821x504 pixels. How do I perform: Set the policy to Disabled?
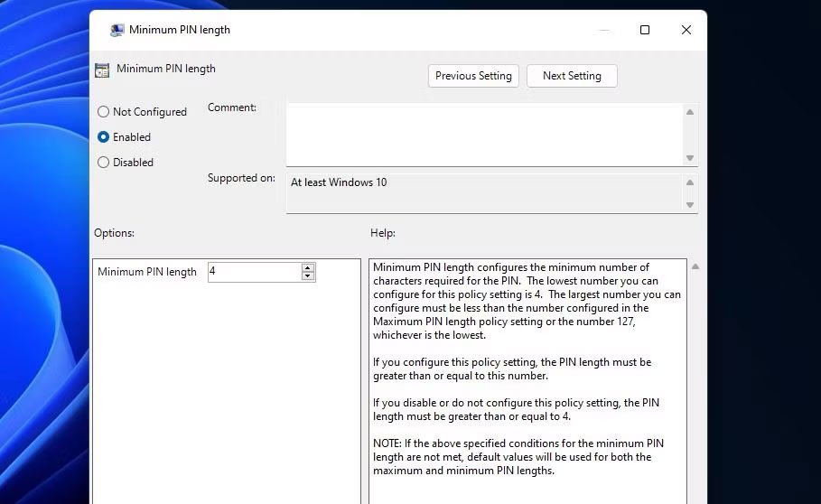pos(104,163)
